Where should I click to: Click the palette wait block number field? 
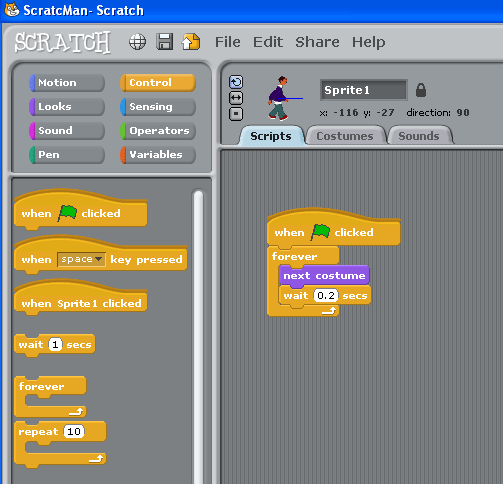pos(55,344)
